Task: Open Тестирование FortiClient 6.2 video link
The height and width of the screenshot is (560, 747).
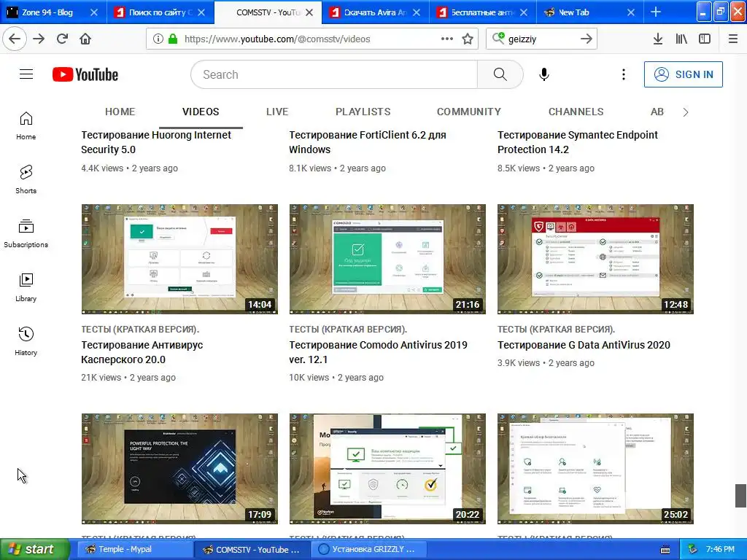Action: pyautogui.click(x=368, y=142)
